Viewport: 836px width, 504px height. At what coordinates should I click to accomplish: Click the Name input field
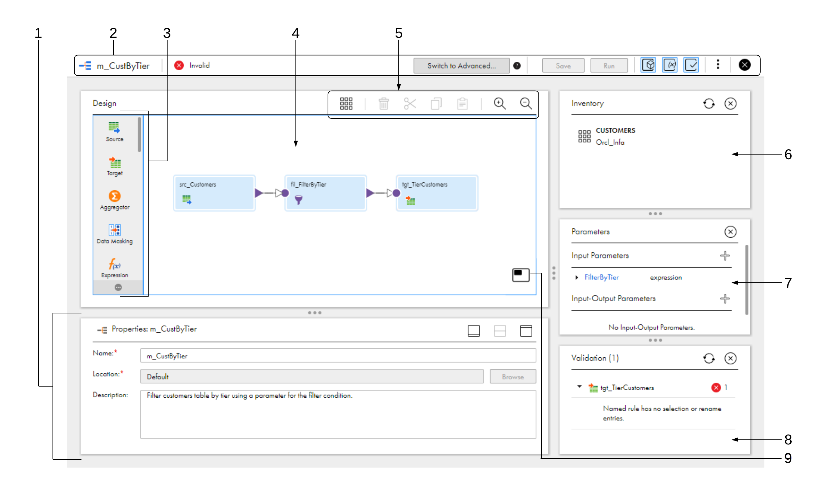pyautogui.click(x=338, y=356)
